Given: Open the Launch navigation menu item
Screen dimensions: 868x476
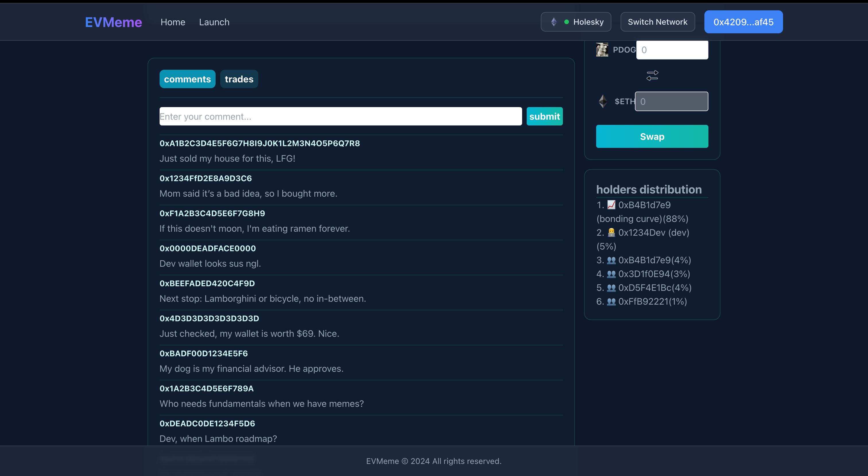Looking at the screenshot, I should pos(214,22).
